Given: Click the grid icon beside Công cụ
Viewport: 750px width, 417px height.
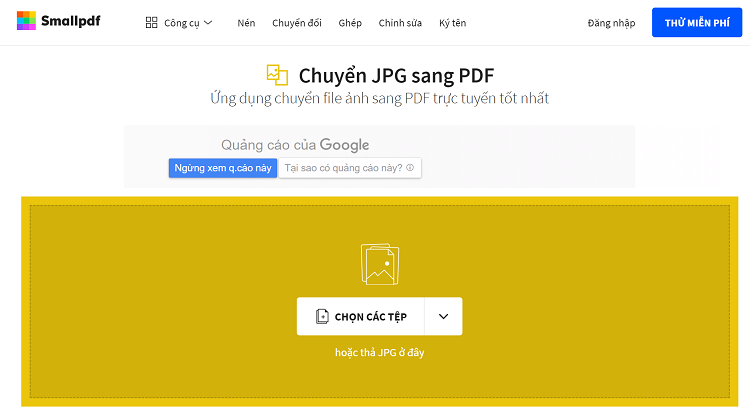Looking at the screenshot, I should tap(151, 22).
